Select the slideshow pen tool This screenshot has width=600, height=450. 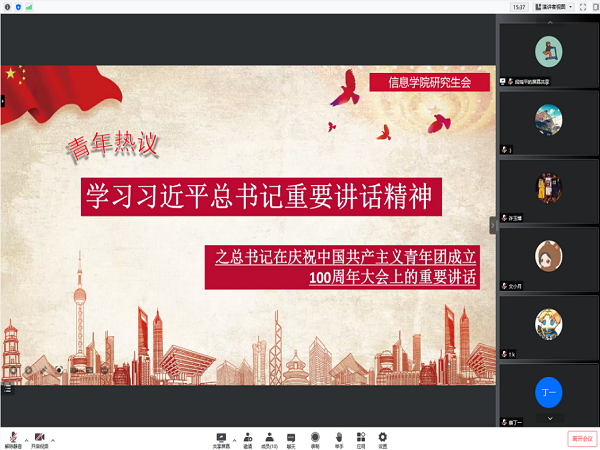pos(43,370)
